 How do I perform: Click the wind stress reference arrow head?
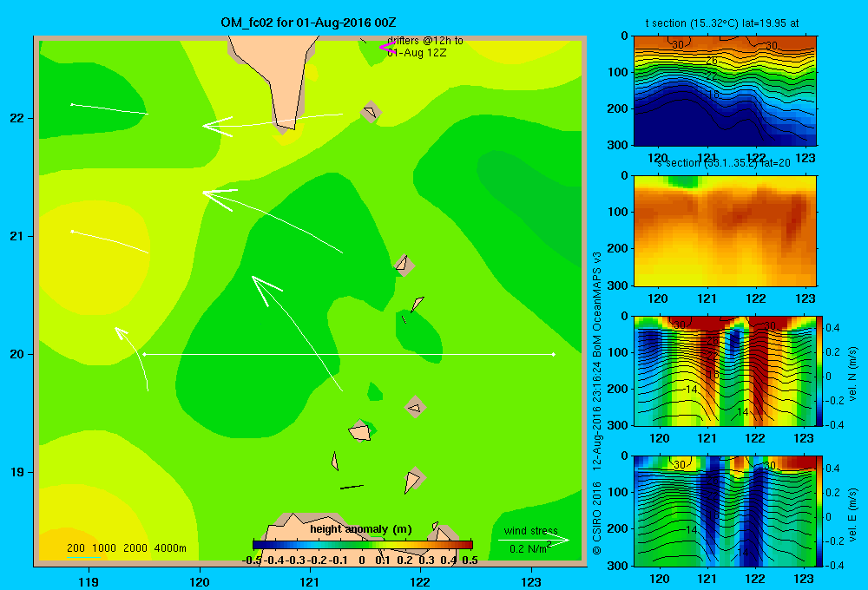[558, 541]
